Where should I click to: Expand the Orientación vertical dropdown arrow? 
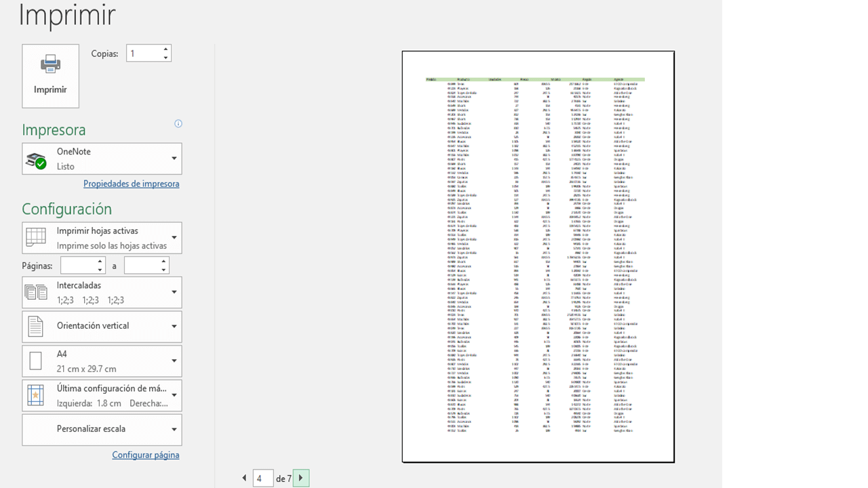point(174,326)
